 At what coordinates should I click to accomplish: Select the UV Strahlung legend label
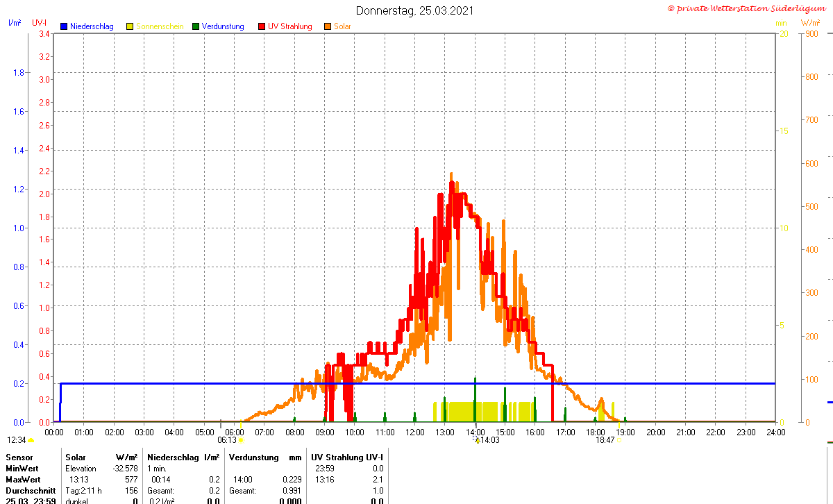pyautogui.click(x=290, y=26)
